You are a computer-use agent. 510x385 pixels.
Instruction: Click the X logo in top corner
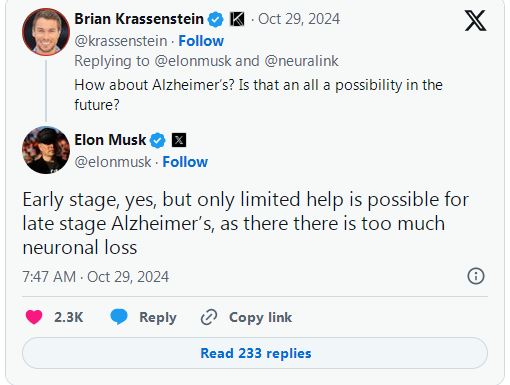(475, 21)
